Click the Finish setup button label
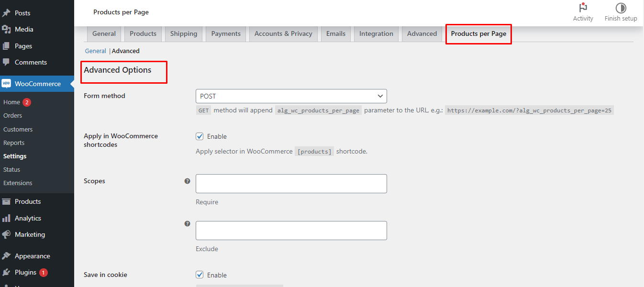The height and width of the screenshot is (287, 644). pos(621,19)
